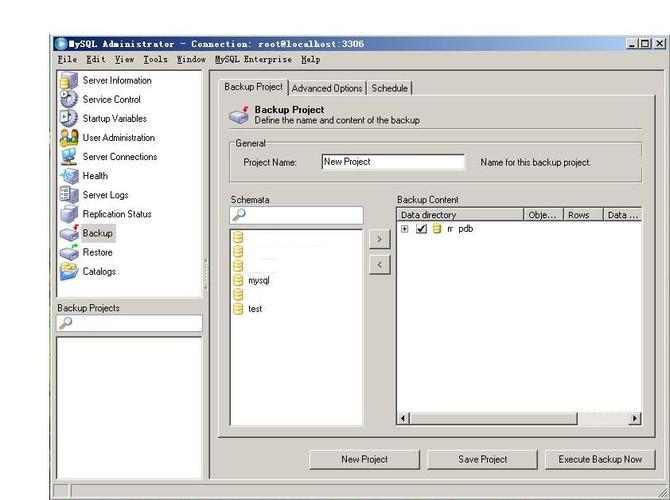Switch to the Advanced Options tab

point(327,88)
